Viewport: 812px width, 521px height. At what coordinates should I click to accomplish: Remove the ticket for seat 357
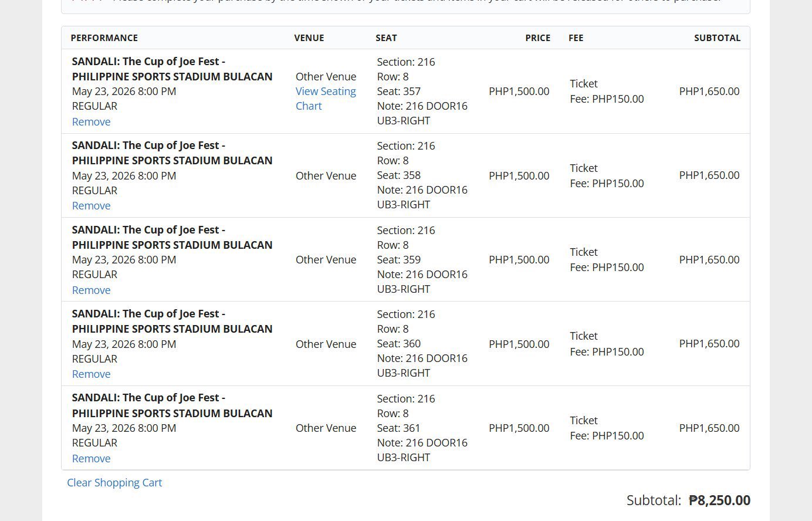point(91,121)
